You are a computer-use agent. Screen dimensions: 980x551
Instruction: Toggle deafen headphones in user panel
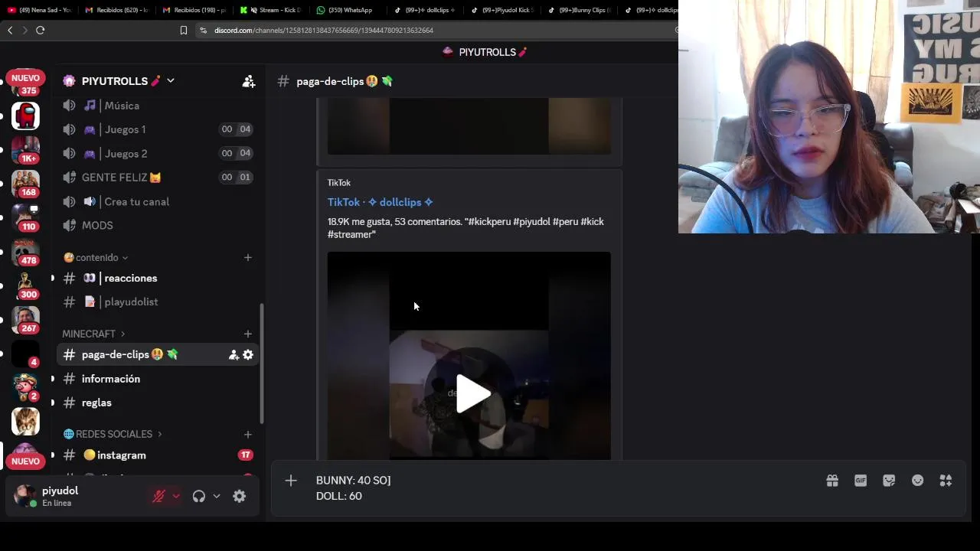click(x=199, y=496)
